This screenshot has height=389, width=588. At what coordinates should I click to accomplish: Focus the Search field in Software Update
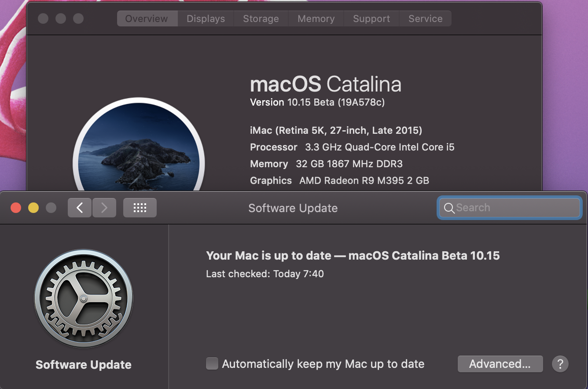pyautogui.click(x=509, y=208)
